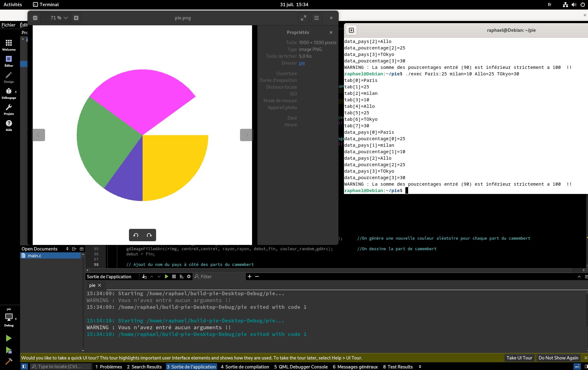Screen dimensions: 588x370
Task: Rotate image clockwise
Action: (149, 235)
